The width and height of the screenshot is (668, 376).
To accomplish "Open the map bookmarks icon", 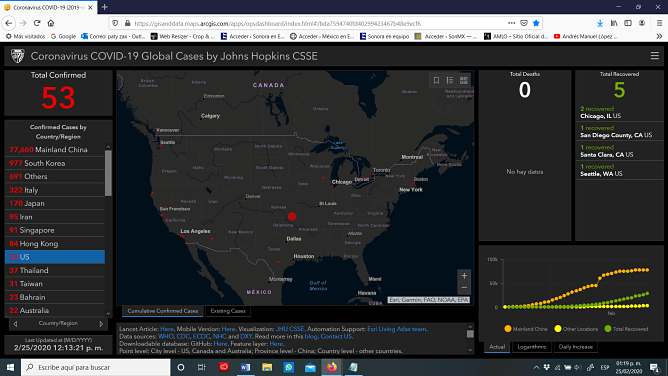I will 436,80.
